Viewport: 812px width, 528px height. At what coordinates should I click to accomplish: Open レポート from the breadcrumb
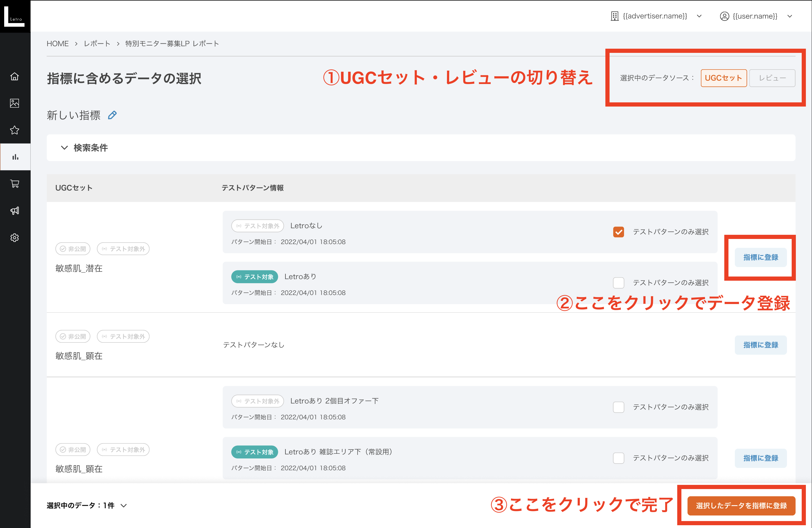pyautogui.click(x=97, y=43)
